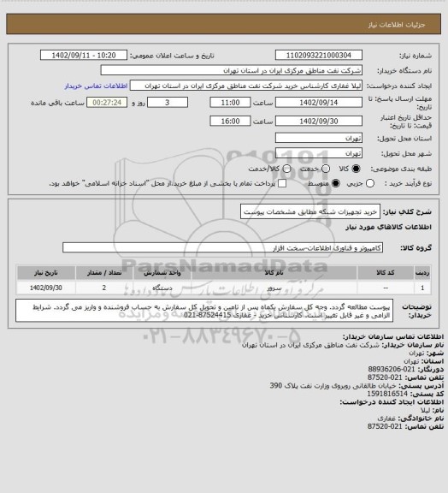Tick the Islamic treasury bonds payment checkbox
Screen dimensions: 448x493
click(282, 183)
